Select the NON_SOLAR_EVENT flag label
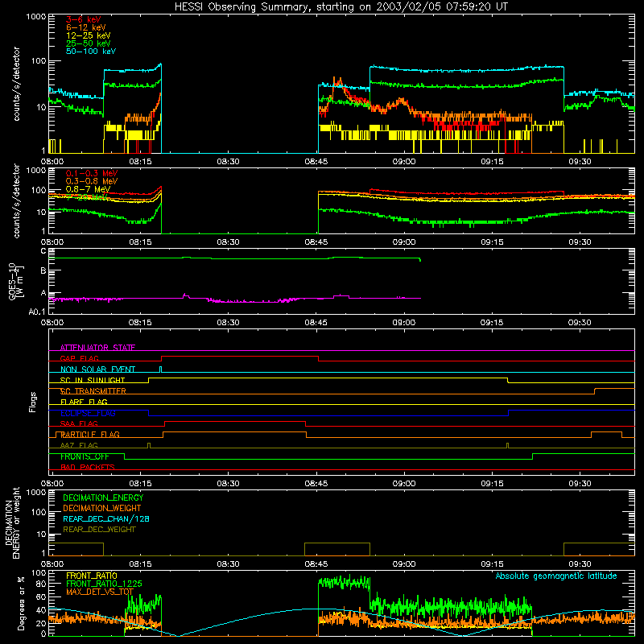The height and width of the screenshot is (644, 644). tap(97, 369)
